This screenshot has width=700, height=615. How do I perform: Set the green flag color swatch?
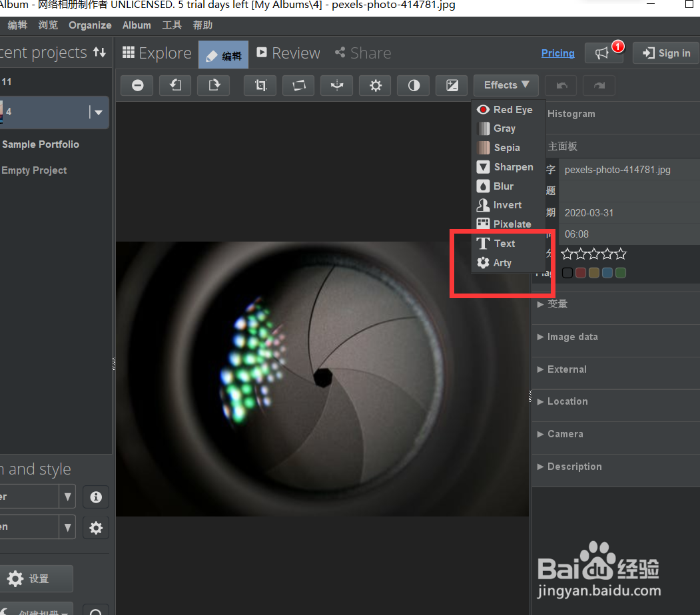click(x=621, y=273)
